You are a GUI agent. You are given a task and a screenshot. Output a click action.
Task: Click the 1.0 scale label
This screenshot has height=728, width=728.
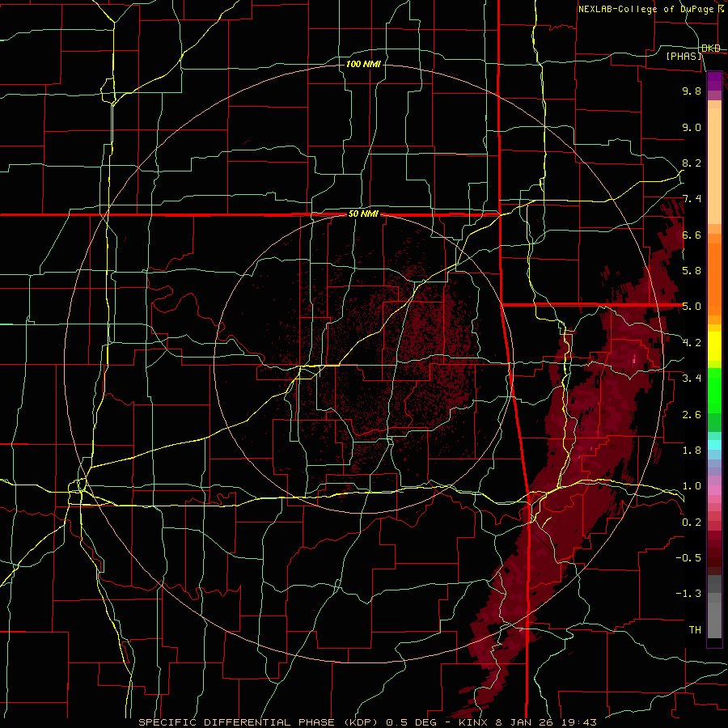click(692, 486)
